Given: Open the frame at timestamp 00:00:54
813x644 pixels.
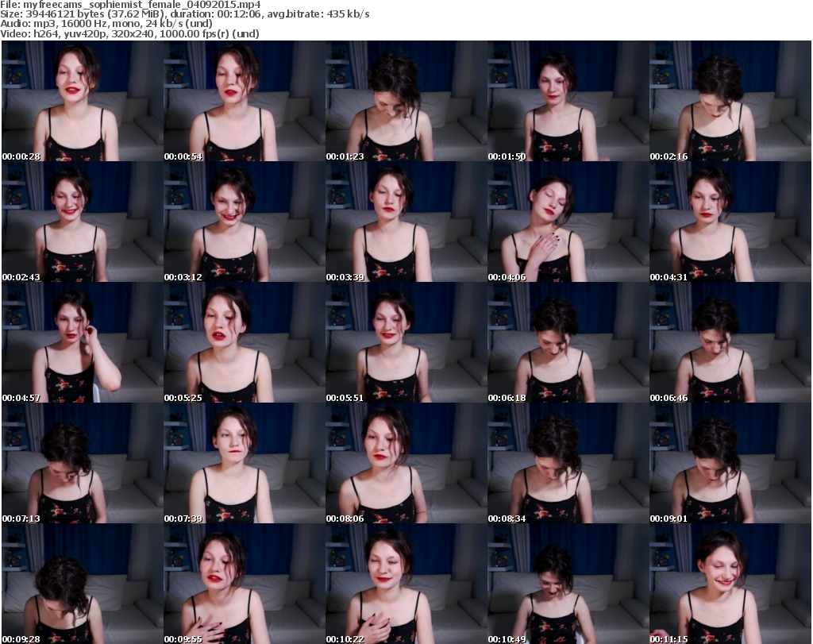Looking at the screenshot, I should (245, 101).
